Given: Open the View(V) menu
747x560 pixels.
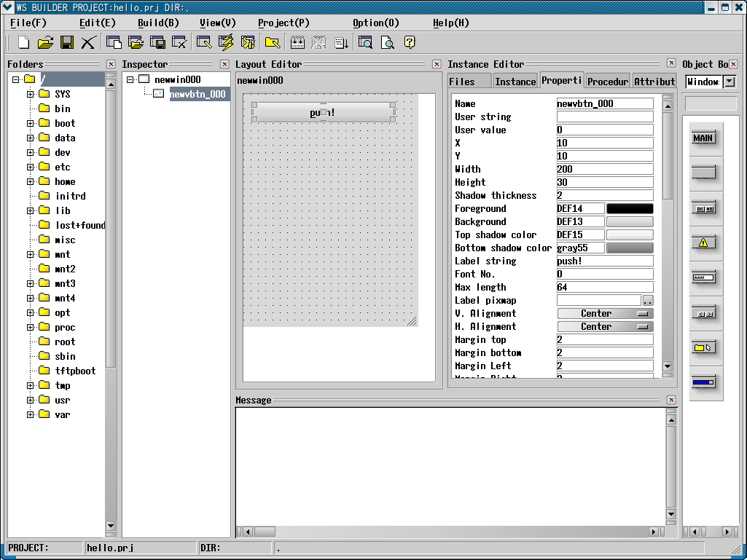Looking at the screenshot, I should coord(218,23).
